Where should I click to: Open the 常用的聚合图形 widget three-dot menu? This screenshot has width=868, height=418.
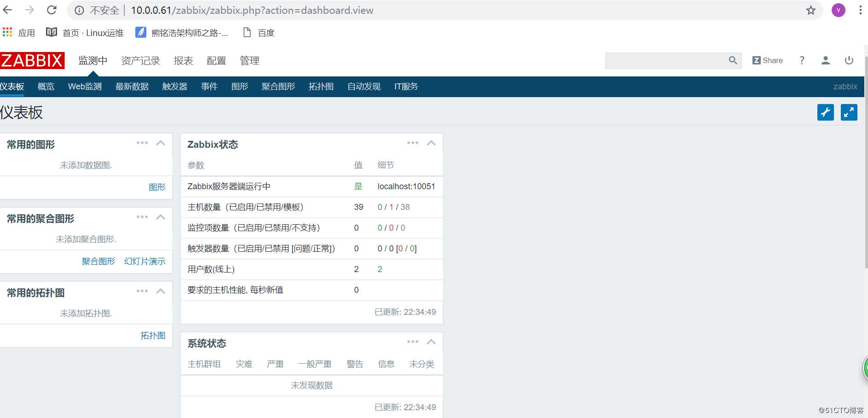(x=142, y=217)
